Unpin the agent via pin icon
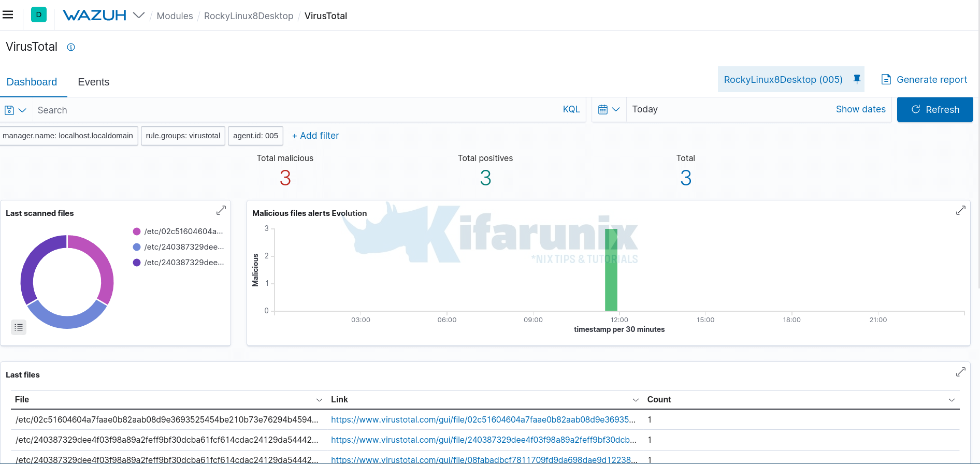This screenshot has width=980, height=464. (x=857, y=79)
